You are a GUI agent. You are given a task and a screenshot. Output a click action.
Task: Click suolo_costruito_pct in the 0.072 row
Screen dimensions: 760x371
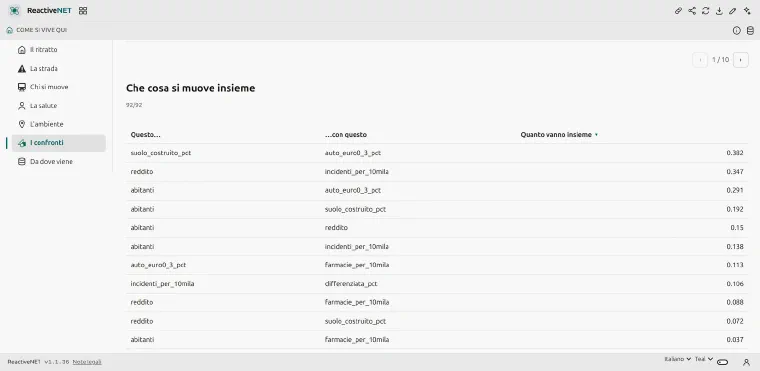point(355,321)
